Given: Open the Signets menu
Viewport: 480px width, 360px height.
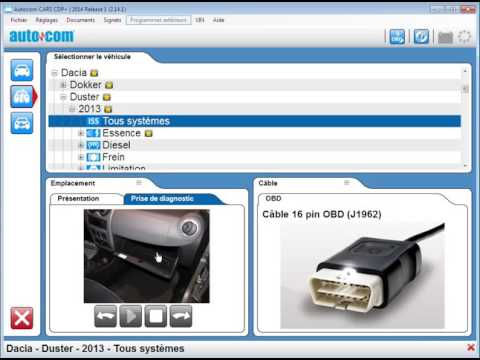Looking at the screenshot, I should pyautogui.click(x=112, y=20).
